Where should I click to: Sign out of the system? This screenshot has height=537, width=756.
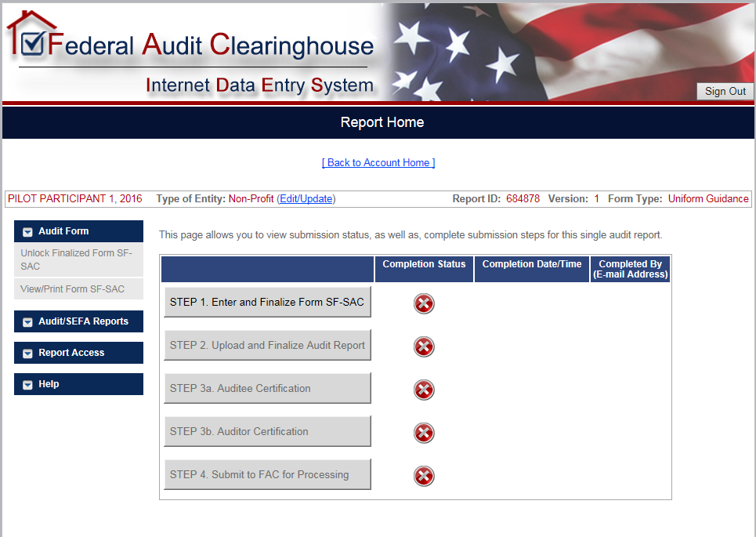725,91
